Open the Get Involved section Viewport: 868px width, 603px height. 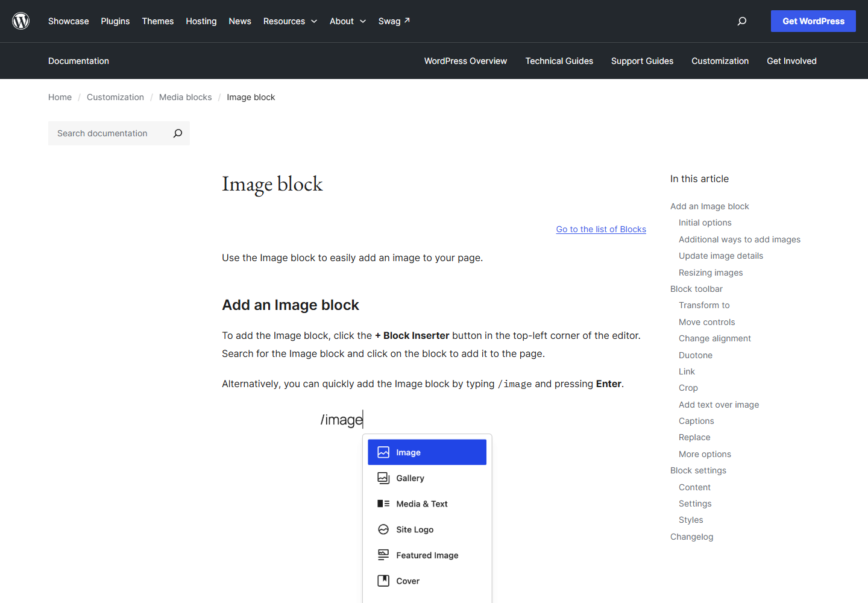[x=791, y=61]
